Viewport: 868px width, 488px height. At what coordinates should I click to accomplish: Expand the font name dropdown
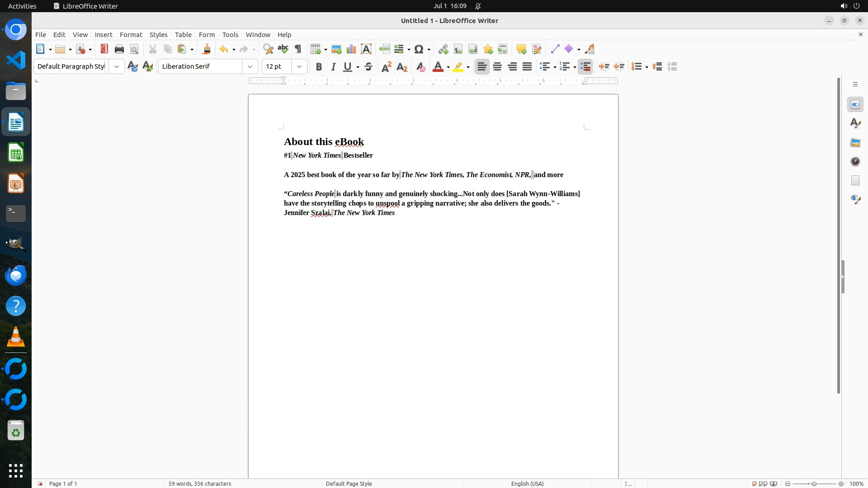tap(250, 67)
